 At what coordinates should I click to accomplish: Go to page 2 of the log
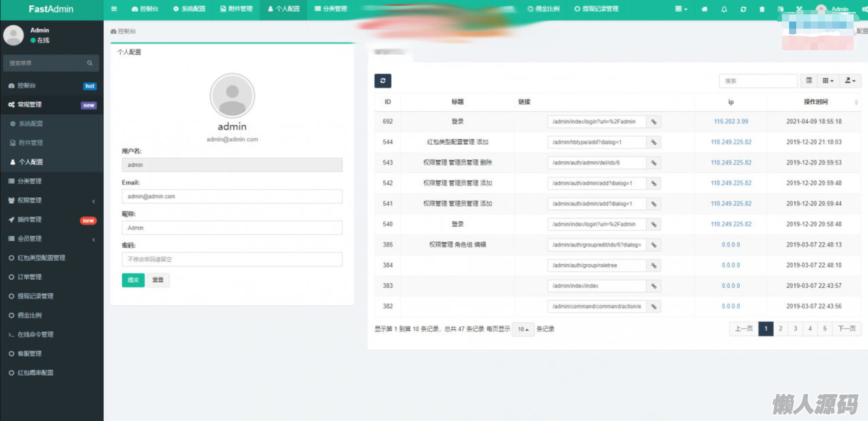pos(780,329)
